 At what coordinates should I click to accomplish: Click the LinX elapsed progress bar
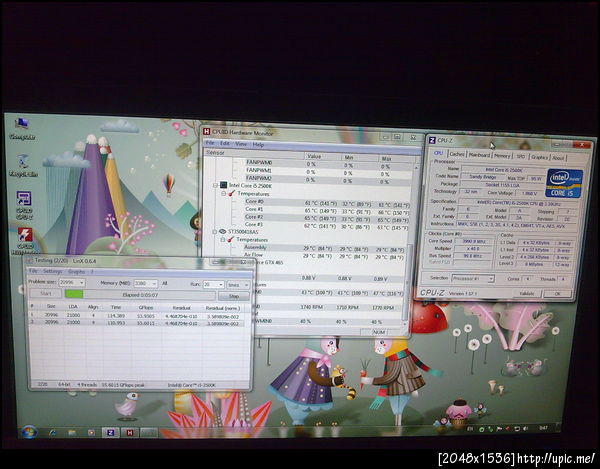[140, 295]
